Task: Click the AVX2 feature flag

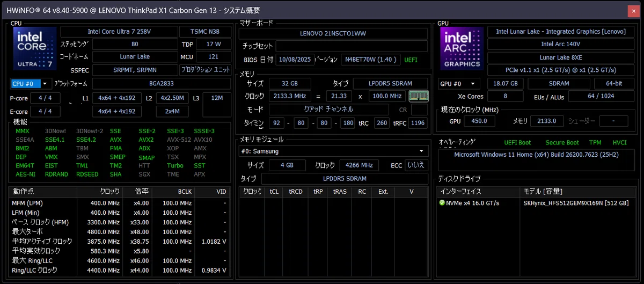Action: 146,140
